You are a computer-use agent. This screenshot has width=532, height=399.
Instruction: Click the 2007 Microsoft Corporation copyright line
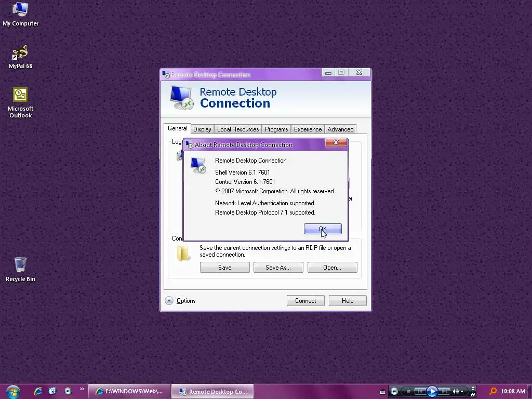click(275, 191)
